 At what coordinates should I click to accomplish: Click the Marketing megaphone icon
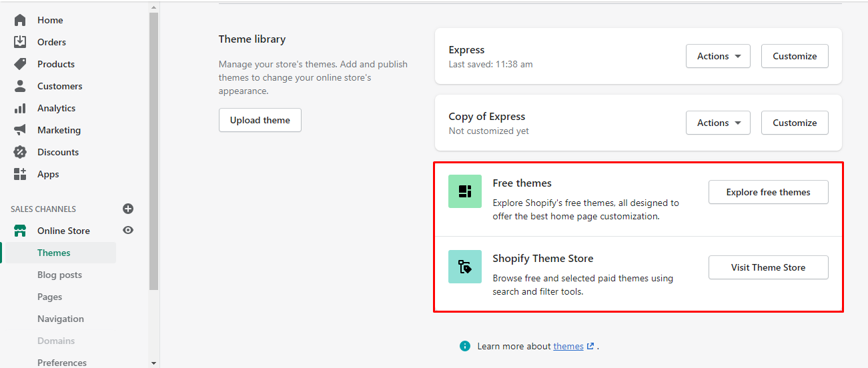click(20, 130)
